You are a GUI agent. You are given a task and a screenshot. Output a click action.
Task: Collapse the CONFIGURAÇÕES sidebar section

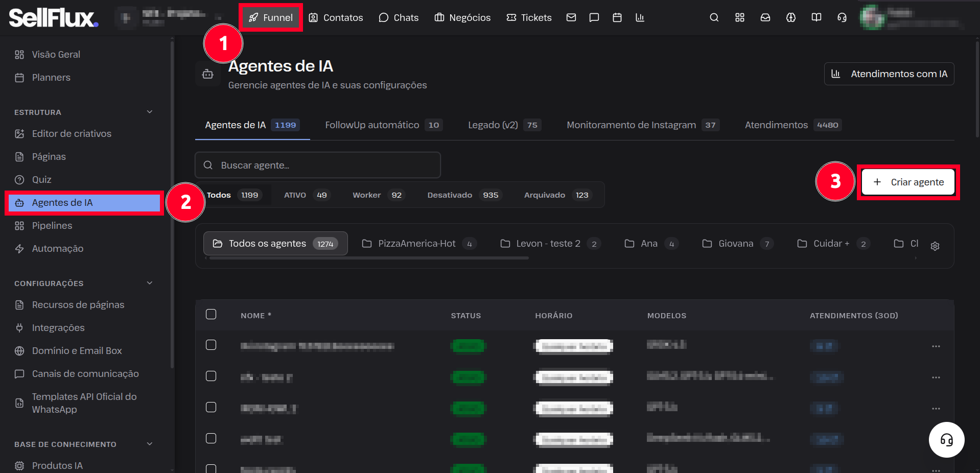150,283
